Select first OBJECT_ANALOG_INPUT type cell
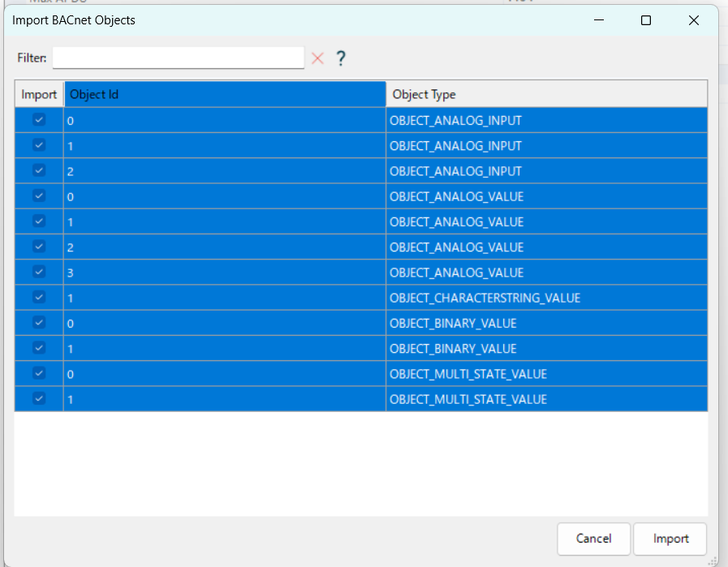Screen dimensions: 728x567 pyautogui.click(x=546, y=121)
